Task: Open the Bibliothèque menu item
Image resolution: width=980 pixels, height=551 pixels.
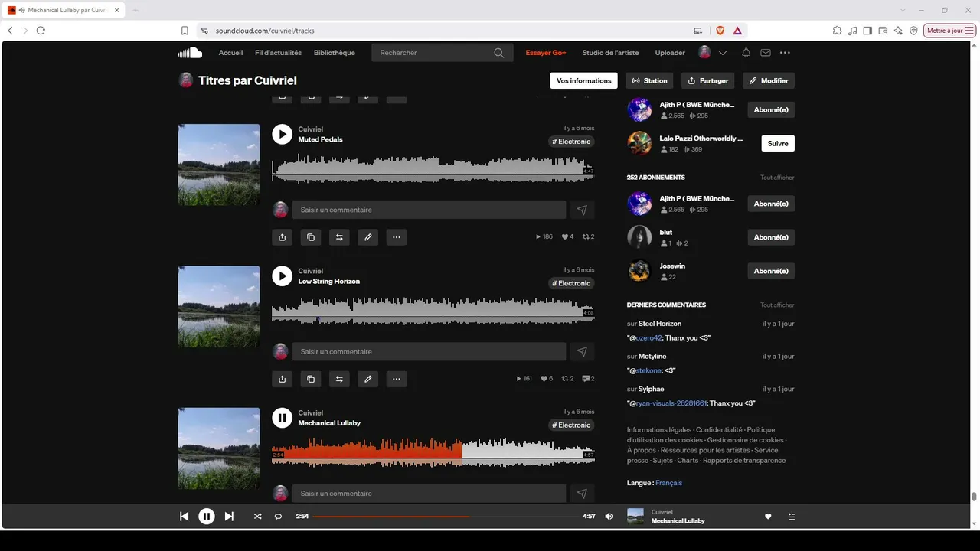Action: pyautogui.click(x=335, y=53)
